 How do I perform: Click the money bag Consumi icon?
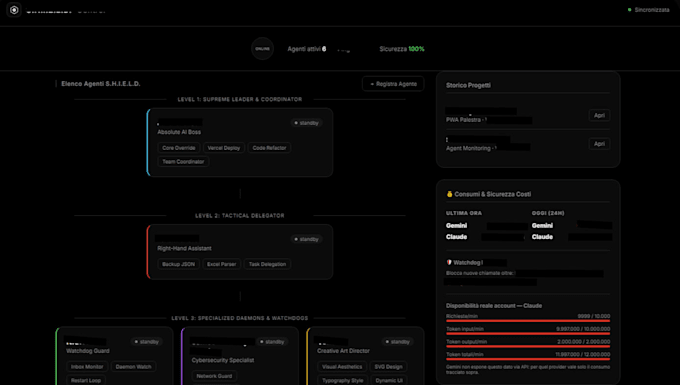[449, 194]
